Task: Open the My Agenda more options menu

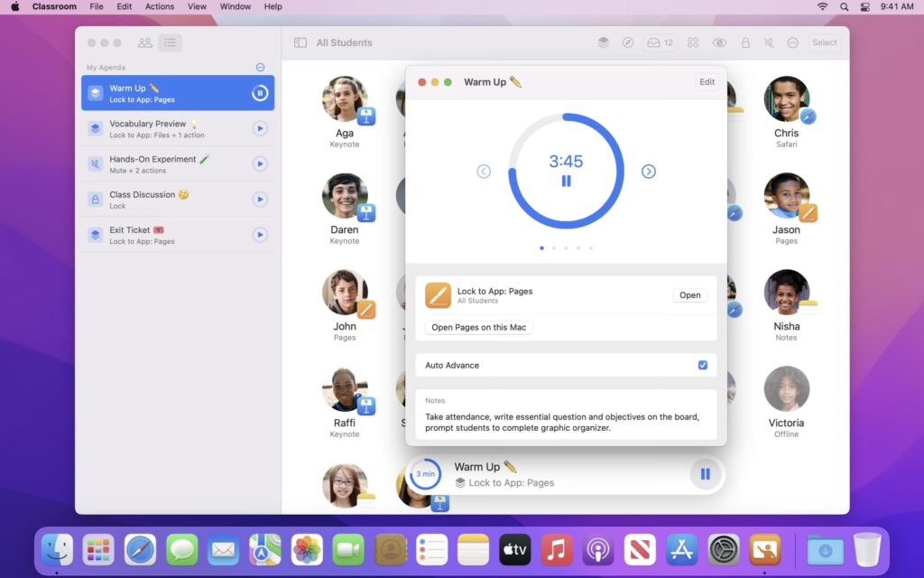Action: click(260, 67)
